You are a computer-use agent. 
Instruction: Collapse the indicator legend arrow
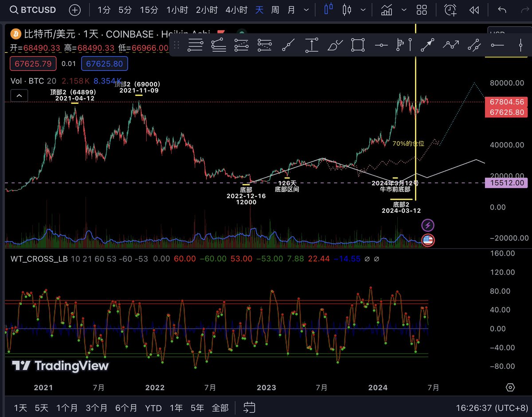(x=19, y=95)
